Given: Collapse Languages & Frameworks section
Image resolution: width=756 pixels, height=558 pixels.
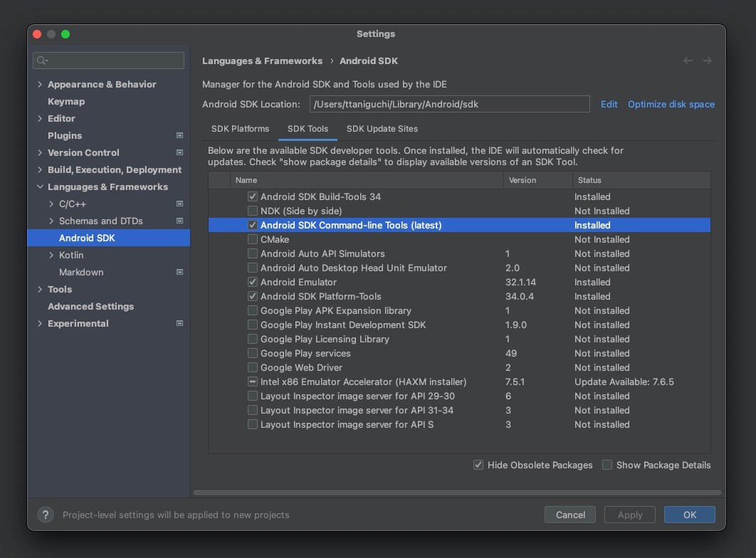Looking at the screenshot, I should click(40, 187).
